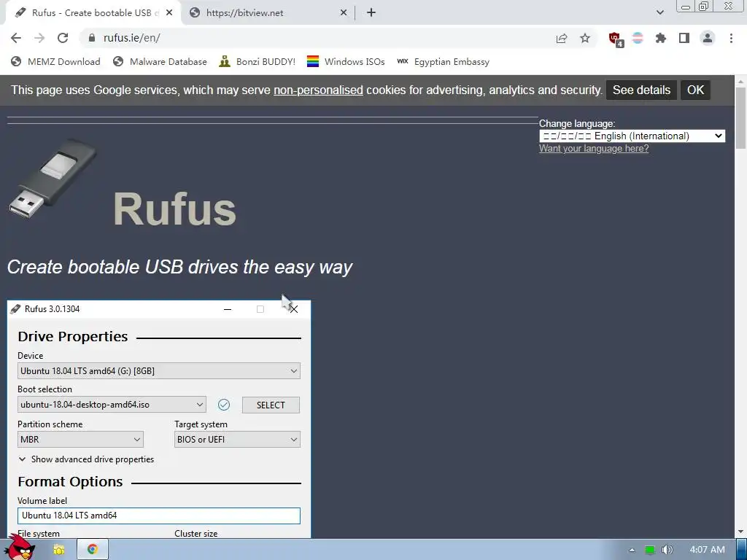Viewport: 747px width, 560px height.
Task: Open the Chrome profile avatar
Action: point(708,38)
